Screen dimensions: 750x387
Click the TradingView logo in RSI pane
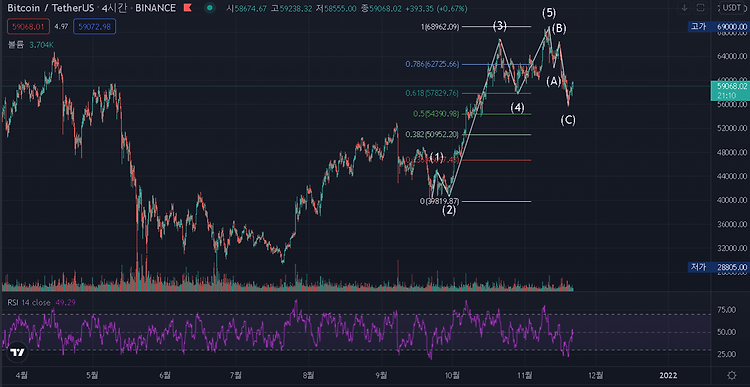point(18,353)
